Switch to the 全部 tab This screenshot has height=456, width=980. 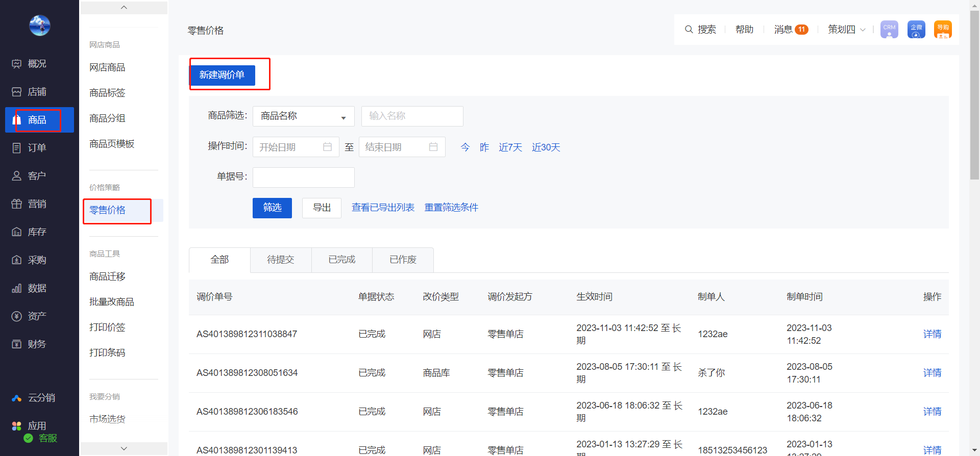point(219,260)
